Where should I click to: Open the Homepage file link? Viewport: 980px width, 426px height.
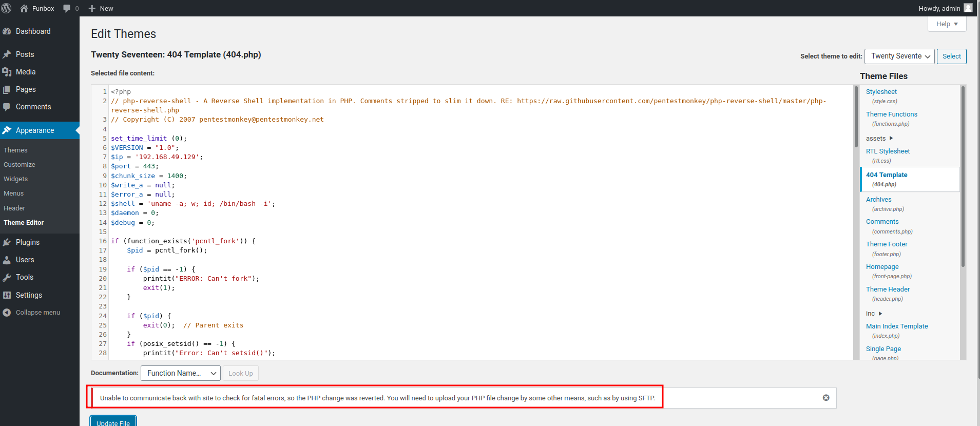pyautogui.click(x=882, y=266)
